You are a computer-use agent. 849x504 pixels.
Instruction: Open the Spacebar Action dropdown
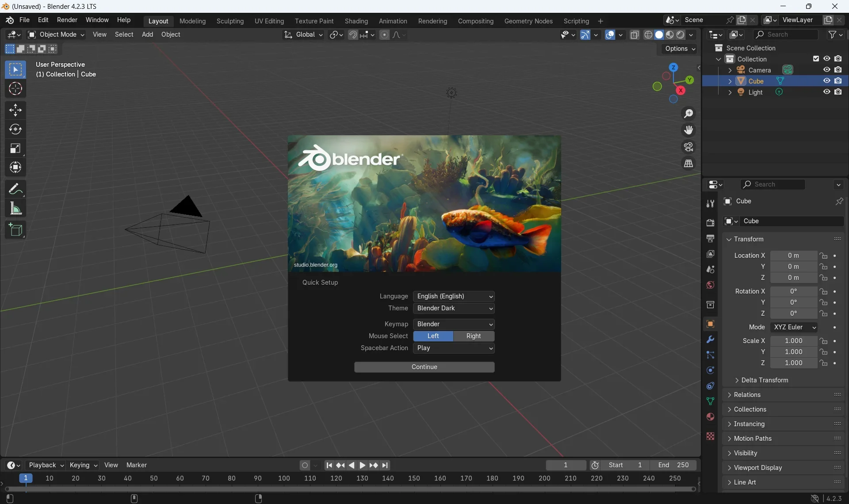454,348
